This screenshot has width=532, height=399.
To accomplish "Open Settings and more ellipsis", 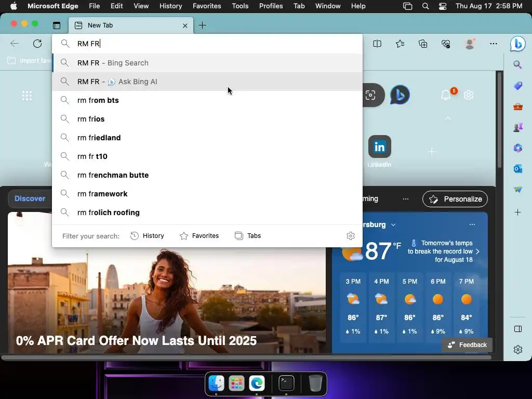I will [x=494, y=44].
